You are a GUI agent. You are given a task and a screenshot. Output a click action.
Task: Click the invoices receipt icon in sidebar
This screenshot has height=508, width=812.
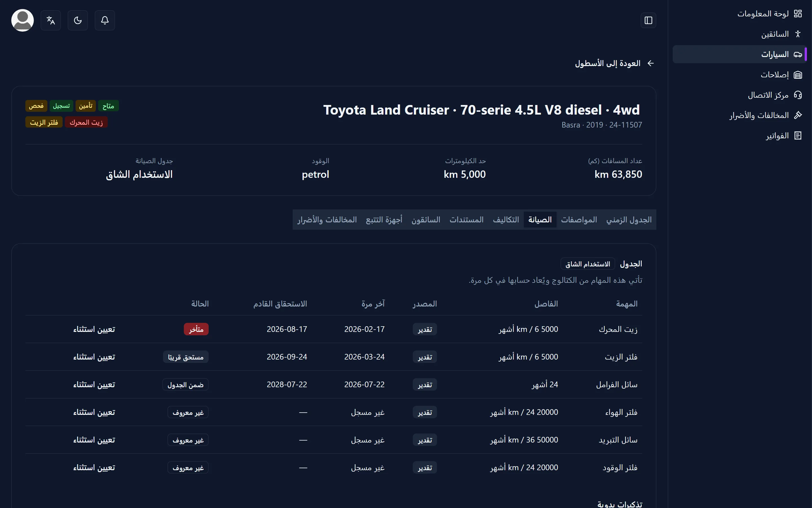pyautogui.click(x=798, y=136)
